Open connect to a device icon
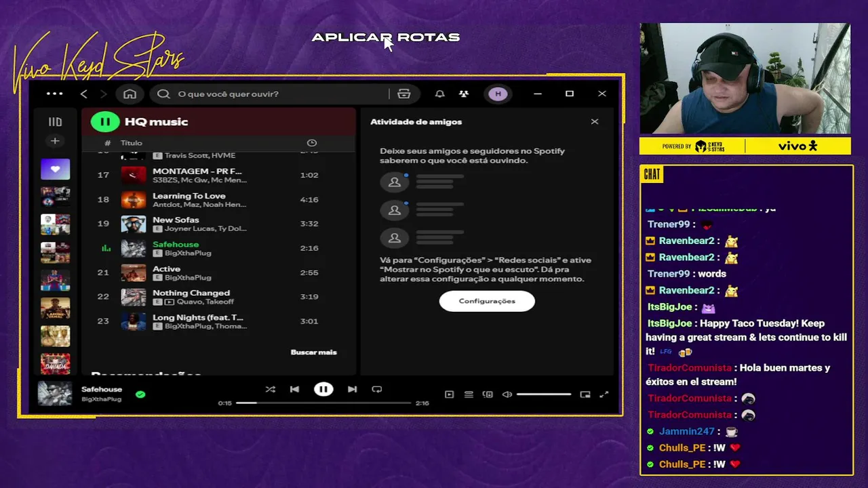Viewport: 868px width, 488px height. 488,394
